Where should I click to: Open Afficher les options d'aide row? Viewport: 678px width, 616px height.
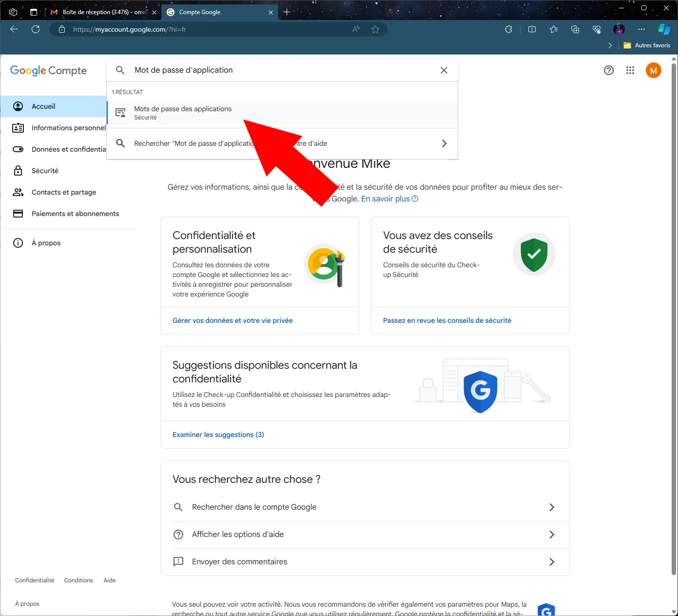tap(365, 535)
